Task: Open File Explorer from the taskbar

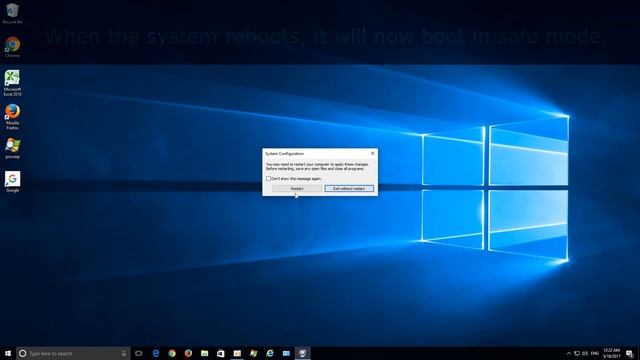Action: pos(204,353)
